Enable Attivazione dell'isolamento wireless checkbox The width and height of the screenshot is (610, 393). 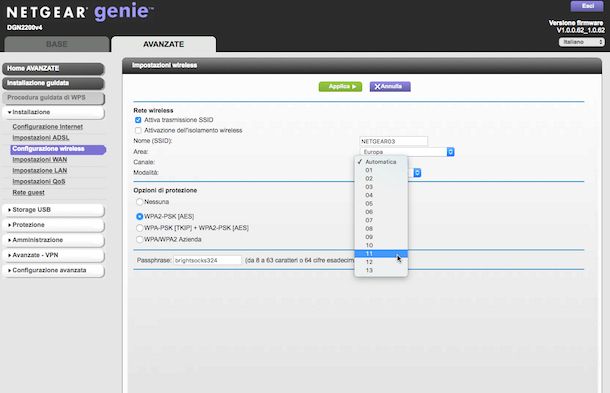138,130
